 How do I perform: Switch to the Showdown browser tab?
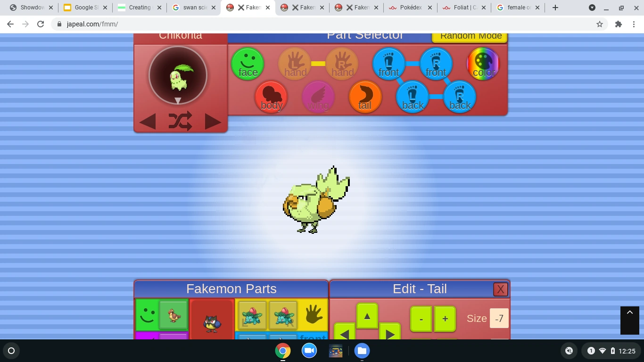click(32, 8)
